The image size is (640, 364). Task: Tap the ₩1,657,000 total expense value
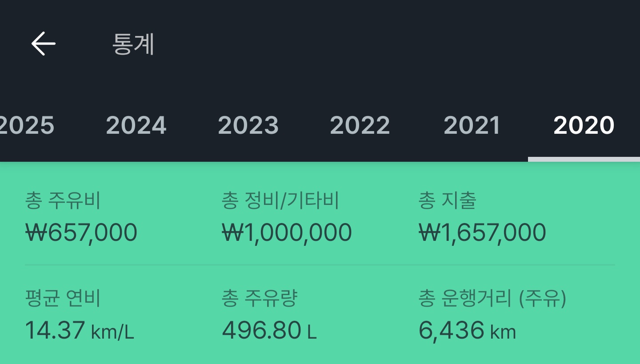point(482,232)
